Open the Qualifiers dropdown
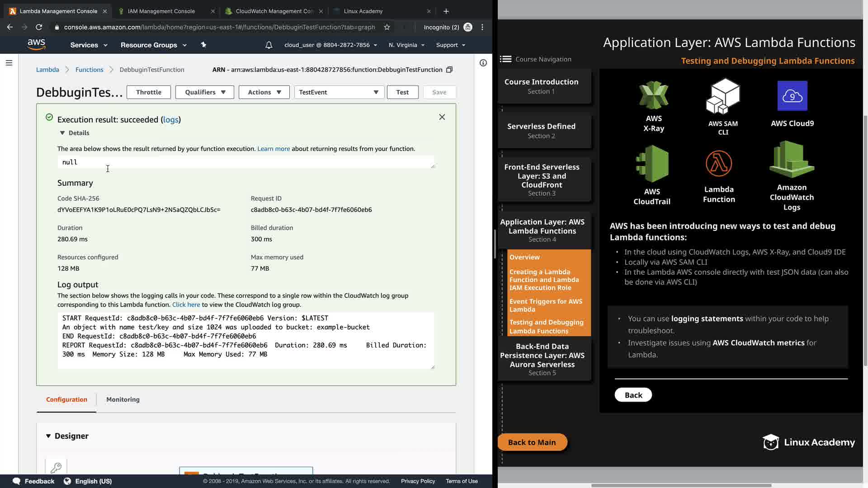This screenshot has height=488, width=868. pyautogui.click(x=205, y=92)
